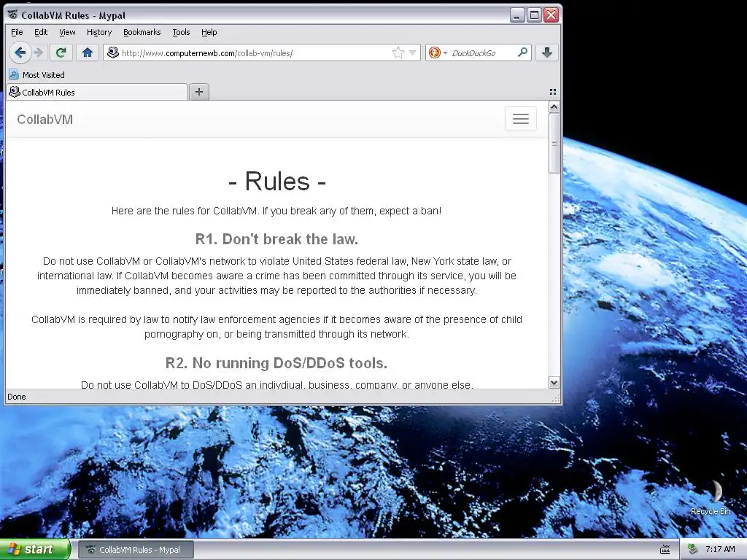Click the on-screen keyboard tray icon
This screenshot has height=560, width=747.
(665, 550)
